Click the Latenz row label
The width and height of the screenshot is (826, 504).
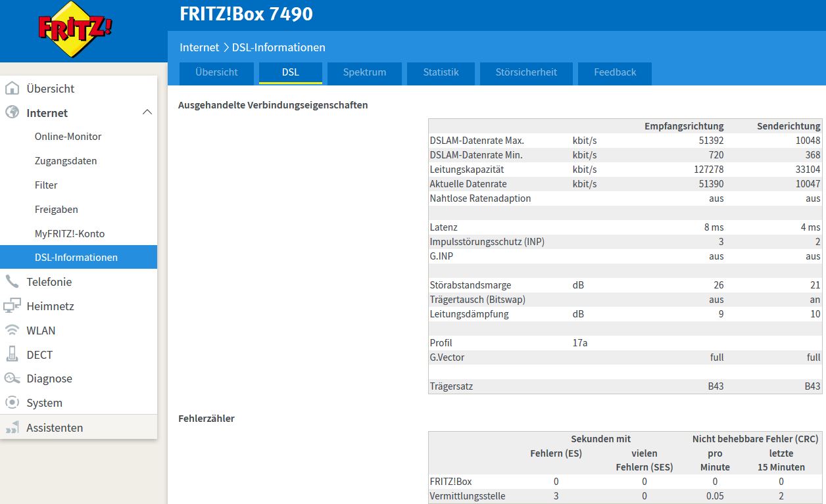(443, 227)
